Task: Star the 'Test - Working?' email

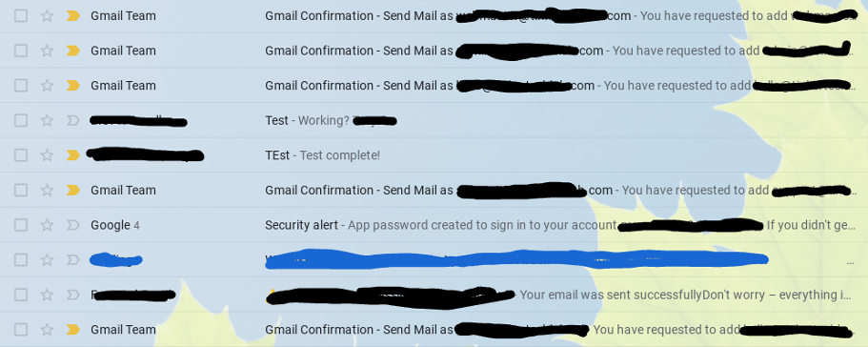Action: (47, 120)
